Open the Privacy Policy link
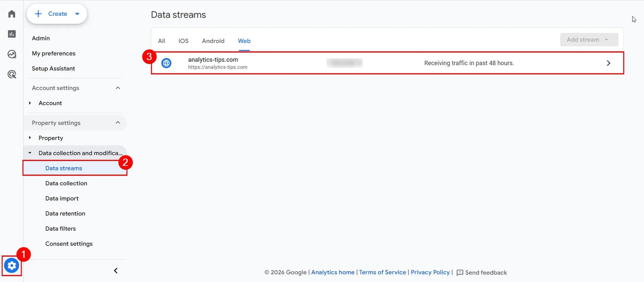Image resolution: width=644 pixels, height=282 pixels. (x=430, y=272)
